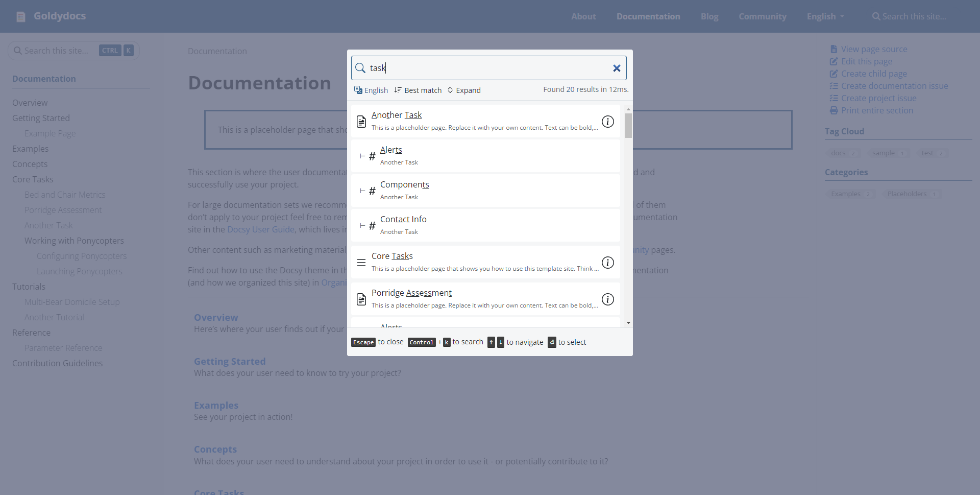The height and width of the screenshot is (495, 980).
Task: Click the info icon beside Another Task result
Action: (x=607, y=122)
